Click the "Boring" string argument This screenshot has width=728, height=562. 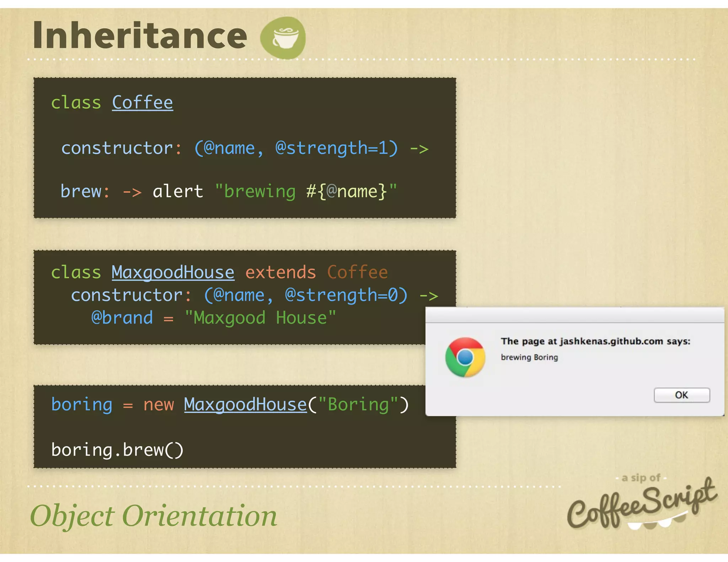pos(358,405)
